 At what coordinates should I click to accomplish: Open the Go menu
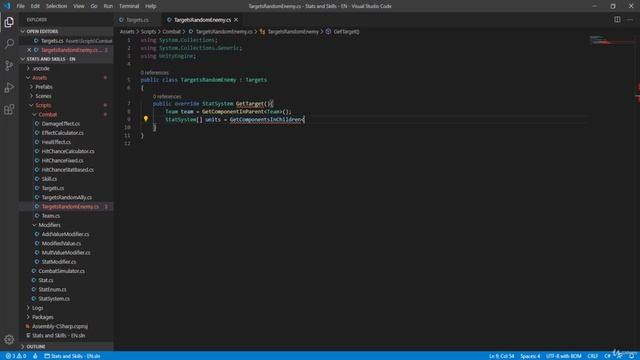(94, 6)
